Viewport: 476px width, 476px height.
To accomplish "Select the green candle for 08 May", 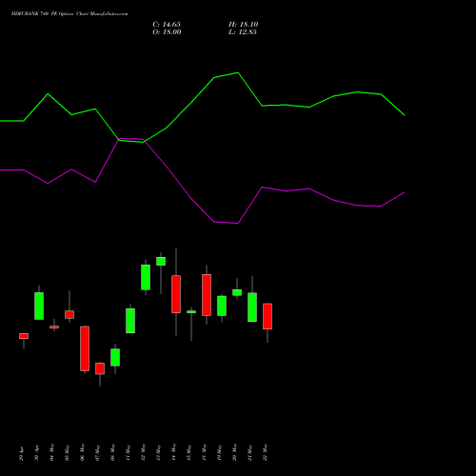I will [x=115, y=357].
